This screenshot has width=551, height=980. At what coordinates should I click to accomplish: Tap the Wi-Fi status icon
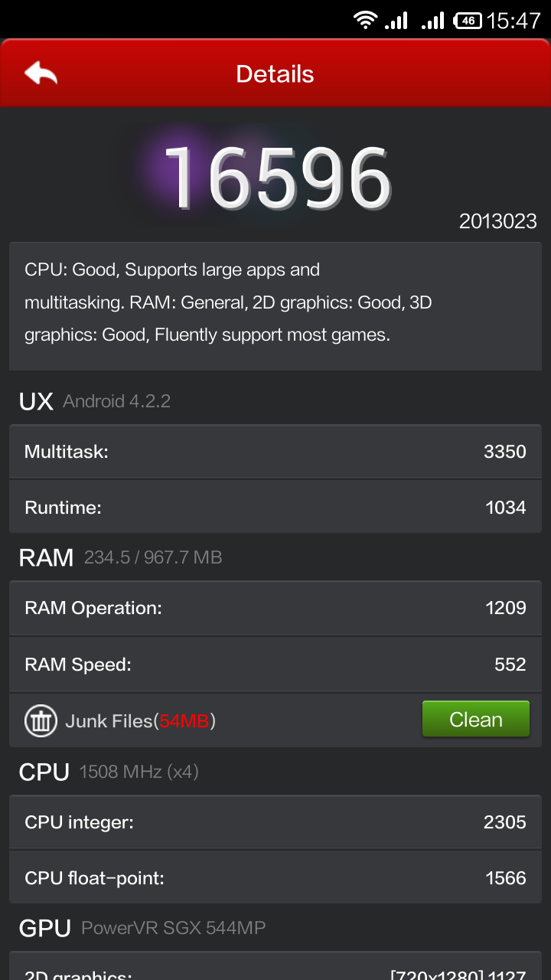[x=366, y=20]
